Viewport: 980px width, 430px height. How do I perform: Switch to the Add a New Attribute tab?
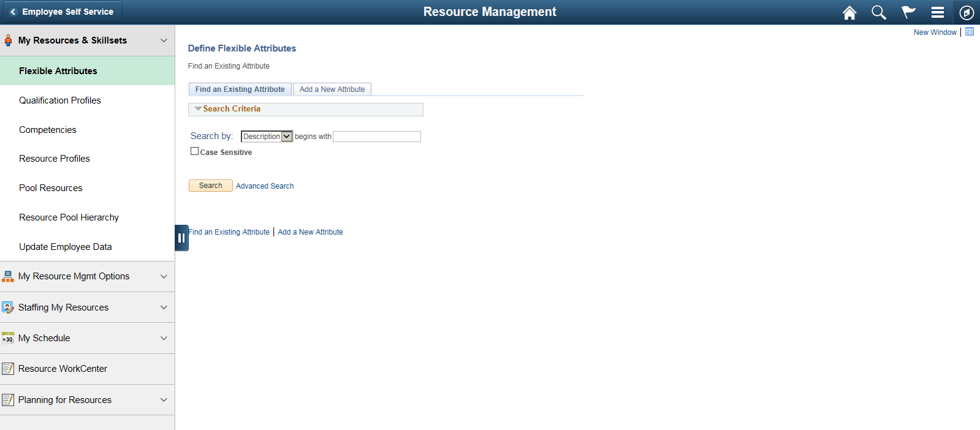332,89
